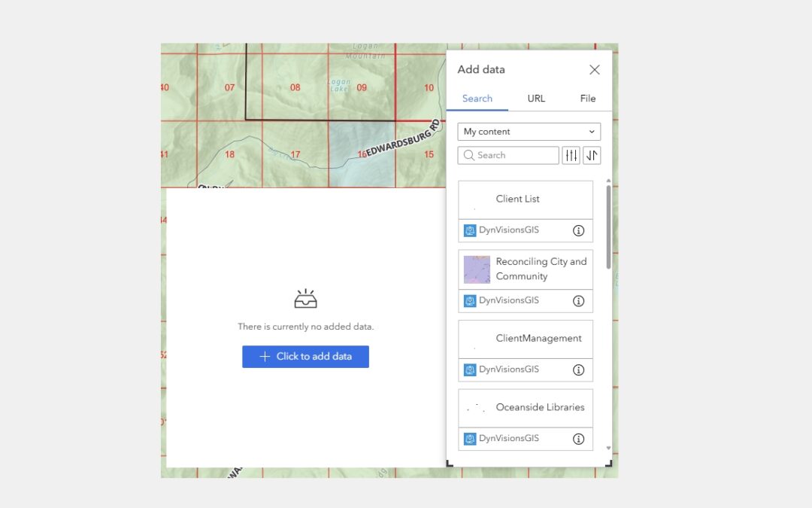Select the ClientManagement item

[x=525, y=339]
